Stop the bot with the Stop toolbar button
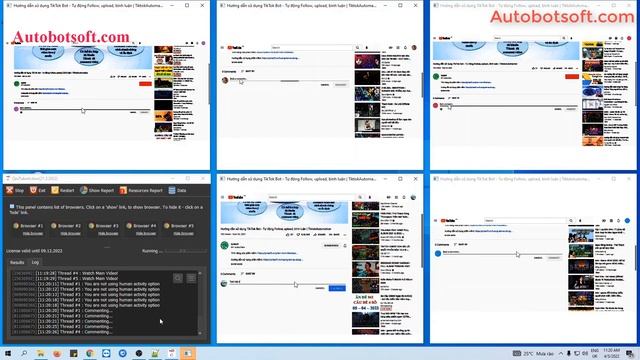Image resolution: width=640 pixels, height=360 pixels. pyautogui.click(x=15, y=190)
